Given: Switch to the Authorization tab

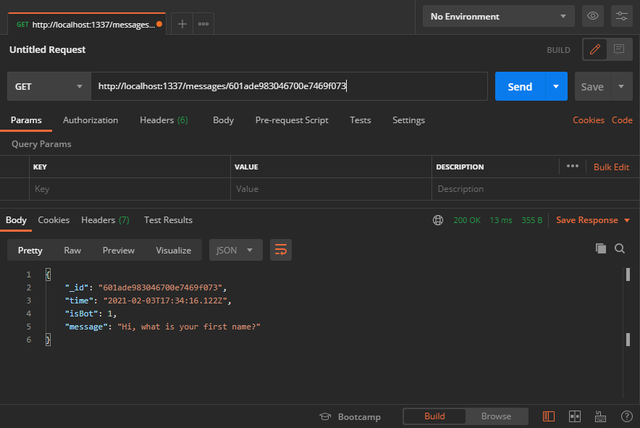Looking at the screenshot, I should (x=90, y=120).
